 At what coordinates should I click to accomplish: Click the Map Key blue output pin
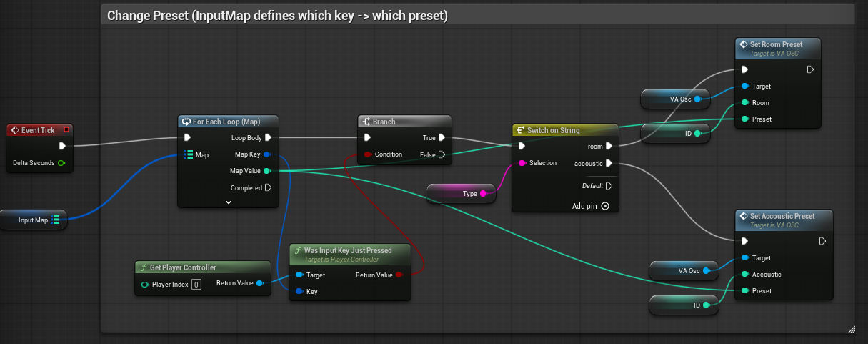[267, 154]
